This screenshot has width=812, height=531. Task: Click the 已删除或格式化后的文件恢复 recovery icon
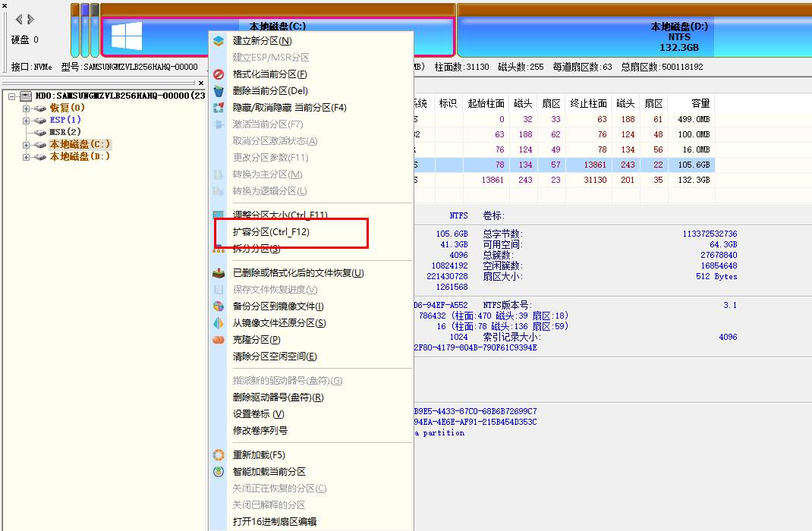coord(218,271)
